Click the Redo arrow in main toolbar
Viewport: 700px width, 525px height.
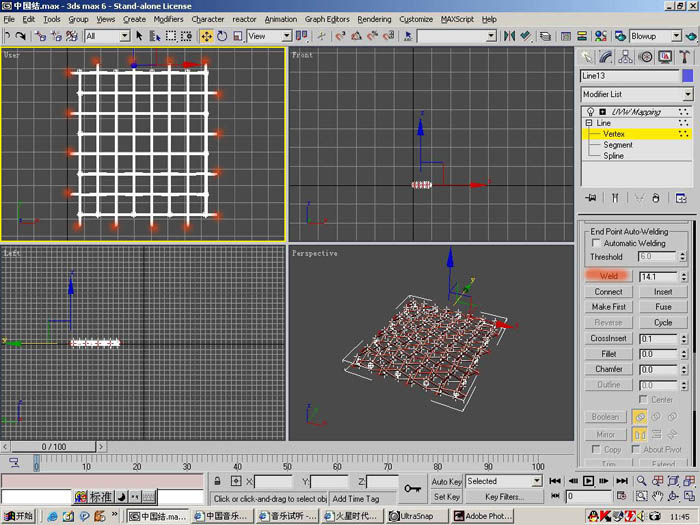(21, 36)
